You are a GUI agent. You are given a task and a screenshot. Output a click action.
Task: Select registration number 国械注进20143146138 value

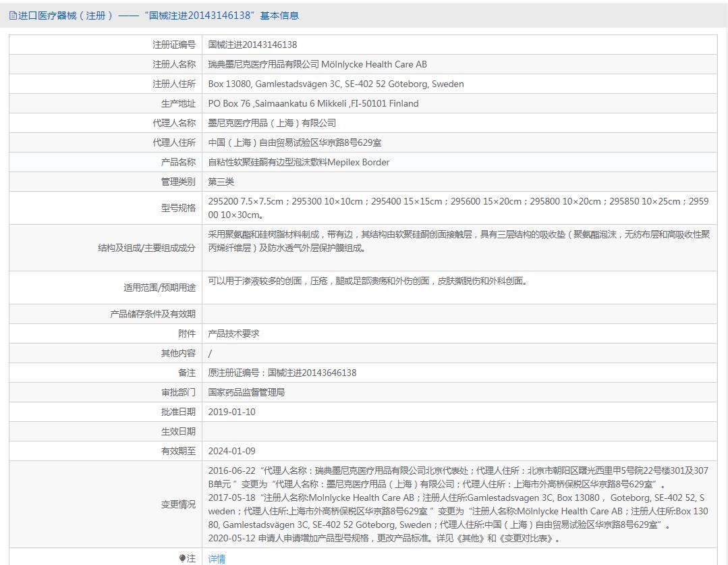click(252, 45)
